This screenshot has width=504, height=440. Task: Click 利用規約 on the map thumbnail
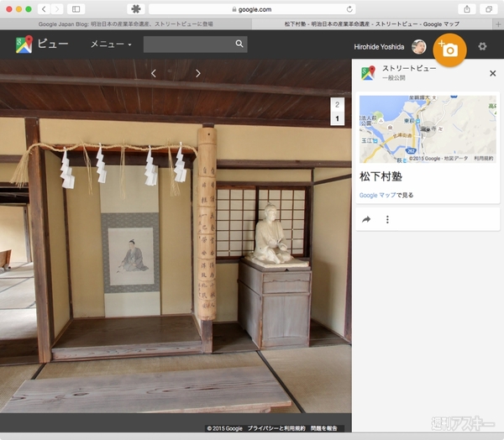click(x=484, y=159)
